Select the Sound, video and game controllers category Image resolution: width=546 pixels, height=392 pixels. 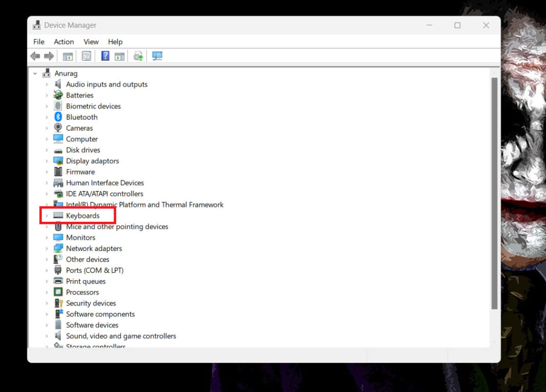121,336
